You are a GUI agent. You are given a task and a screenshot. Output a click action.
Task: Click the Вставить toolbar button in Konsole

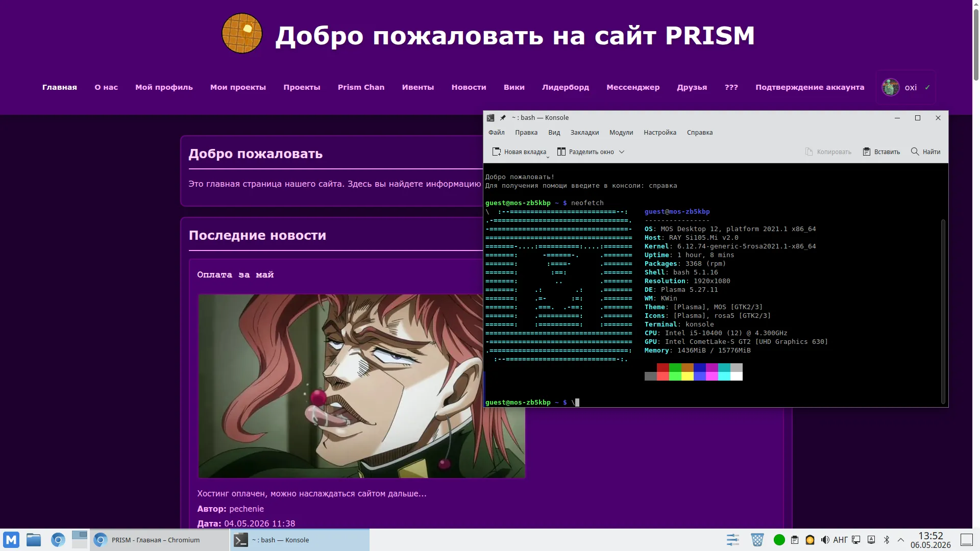pos(881,152)
